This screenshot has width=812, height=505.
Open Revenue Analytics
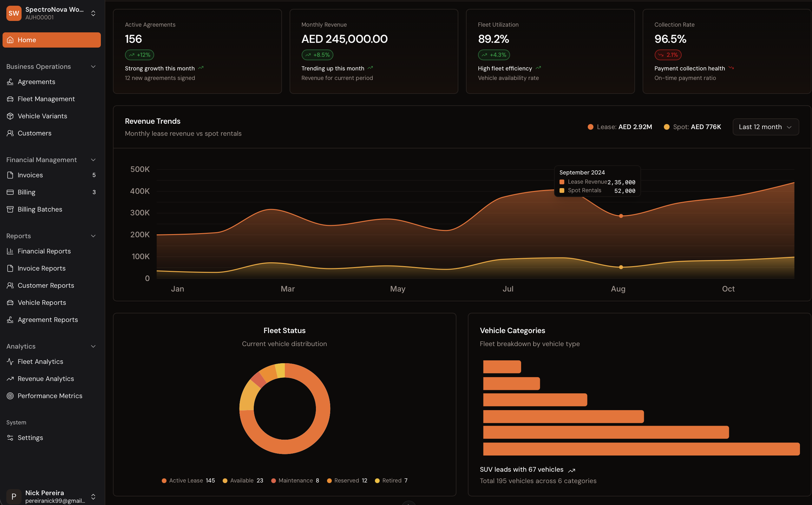[46, 378]
